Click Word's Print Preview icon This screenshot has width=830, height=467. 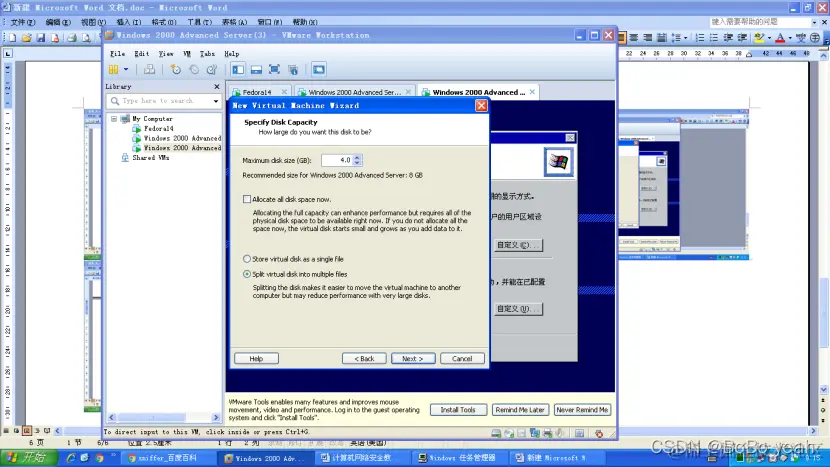(x=86, y=38)
